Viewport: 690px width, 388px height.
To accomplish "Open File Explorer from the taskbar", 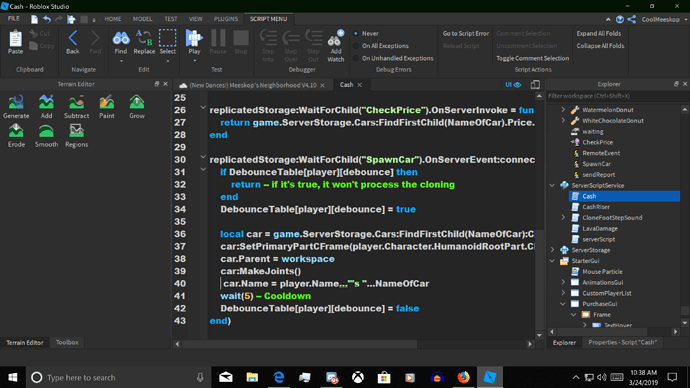I will pos(252,377).
